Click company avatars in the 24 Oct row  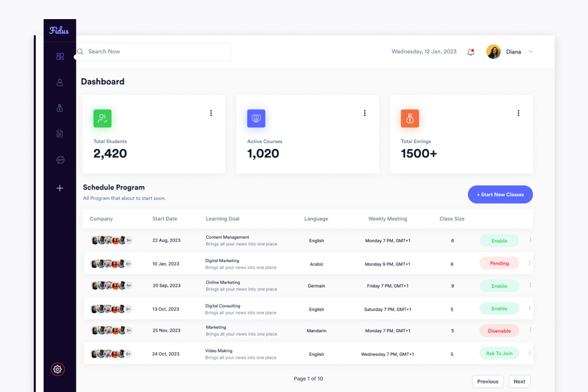click(111, 354)
